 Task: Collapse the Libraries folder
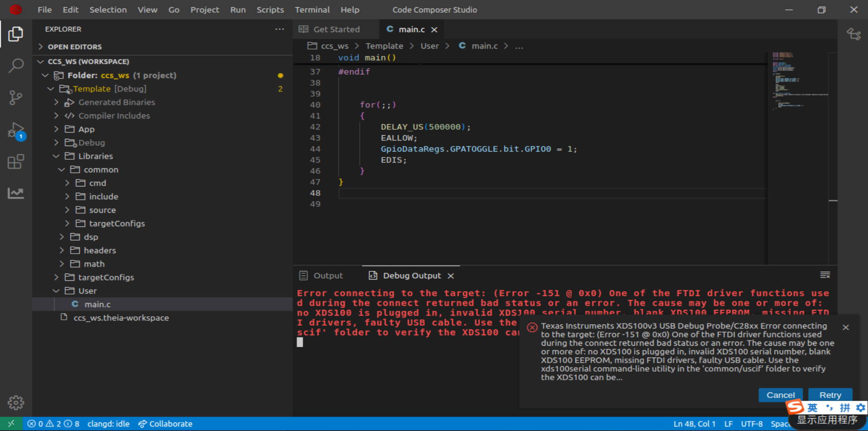tap(56, 156)
